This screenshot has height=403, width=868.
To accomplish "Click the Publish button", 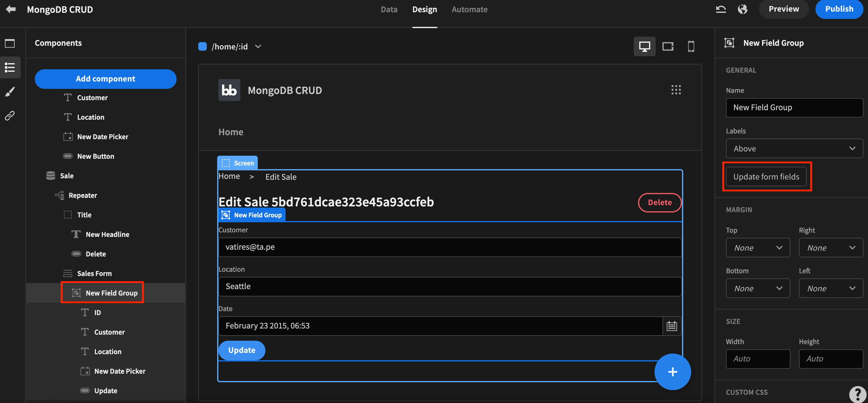I will pyautogui.click(x=839, y=9).
